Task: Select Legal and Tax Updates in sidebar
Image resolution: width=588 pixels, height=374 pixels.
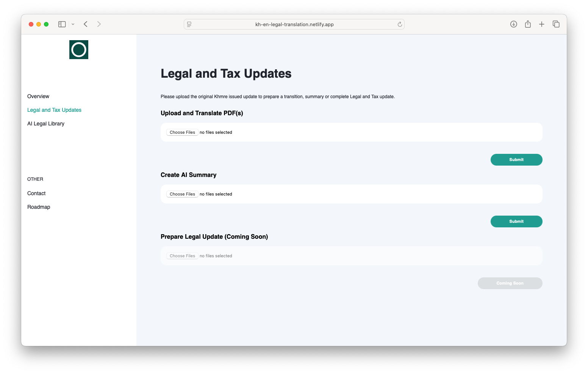Action: coord(54,110)
